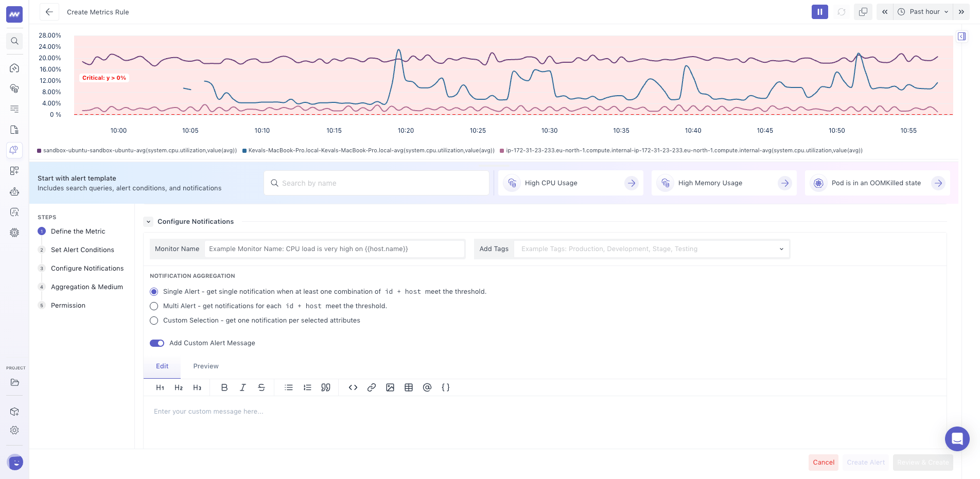Screen dimensions: 980x479
Task: Go to Aggregation & Medium step
Action: (x=87, y=287)
